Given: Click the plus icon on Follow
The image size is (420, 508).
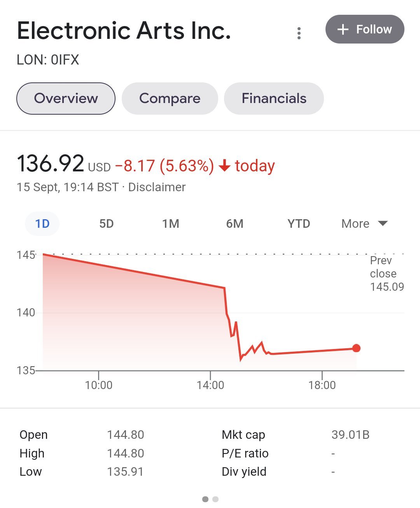Looking at the screenshot, I should click(343, 30).
